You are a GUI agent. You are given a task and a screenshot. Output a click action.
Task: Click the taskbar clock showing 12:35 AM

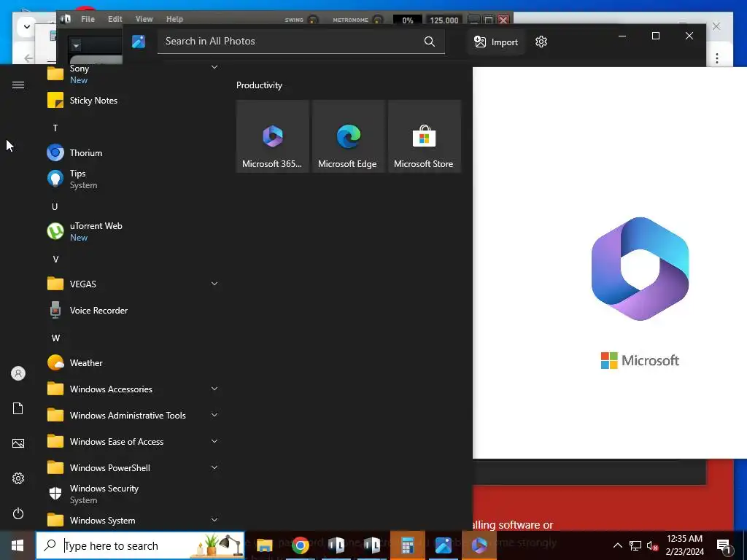tap(684, 545)
